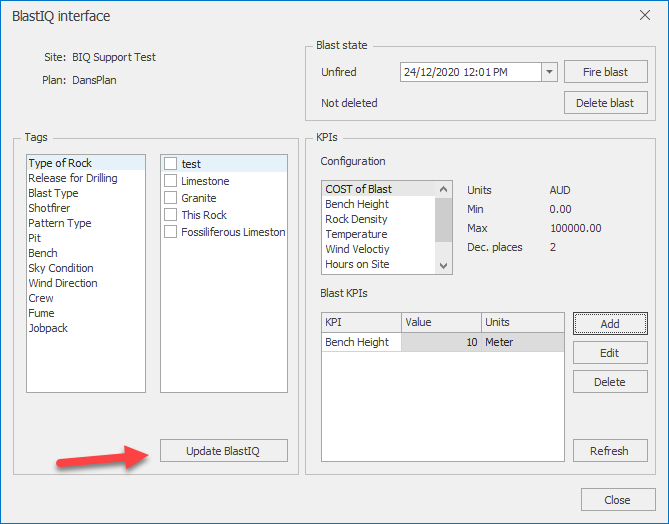Select Jobpack tag category

click(x=86, y=328)
